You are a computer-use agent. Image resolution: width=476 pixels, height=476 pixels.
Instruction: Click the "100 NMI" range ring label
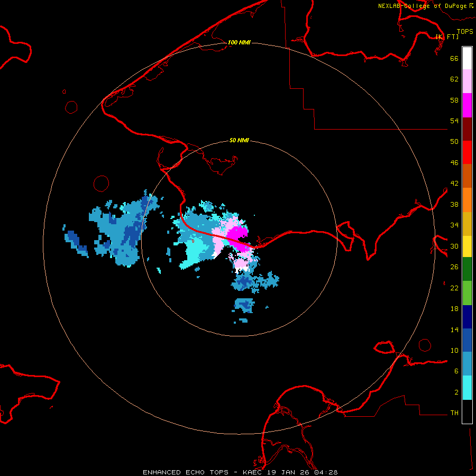click(x=239, y=42)
